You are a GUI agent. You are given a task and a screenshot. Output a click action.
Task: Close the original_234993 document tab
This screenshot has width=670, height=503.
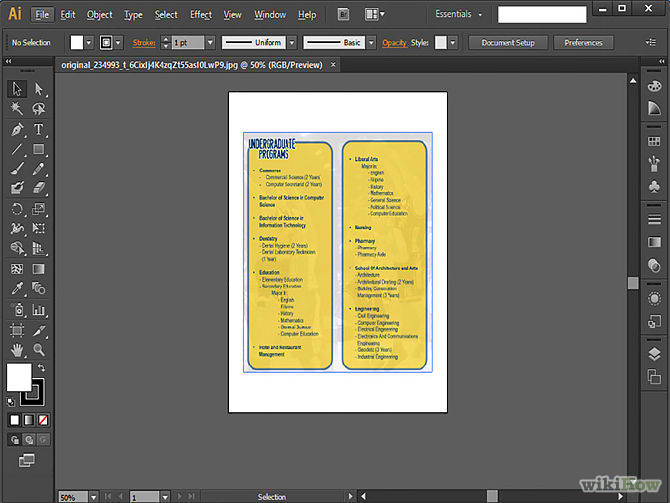coord(333,65)
